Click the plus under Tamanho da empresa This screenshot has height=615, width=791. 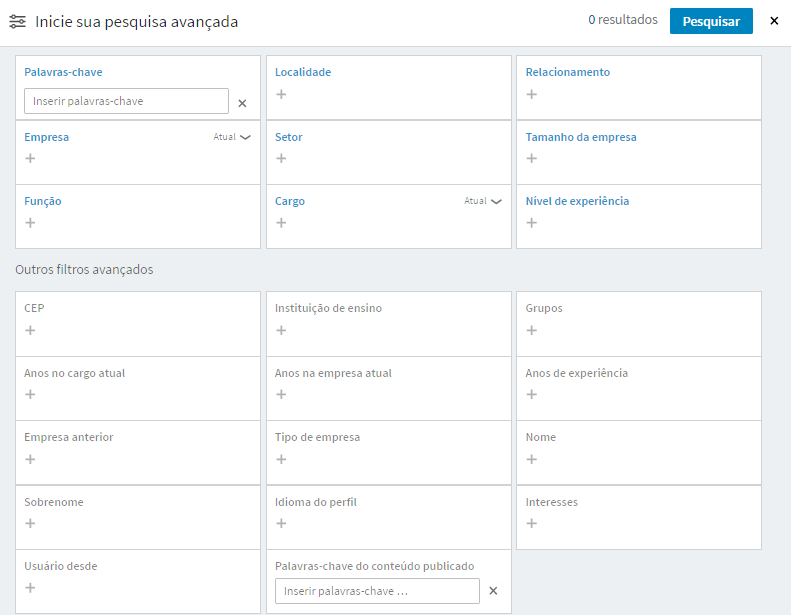point(531,158)
